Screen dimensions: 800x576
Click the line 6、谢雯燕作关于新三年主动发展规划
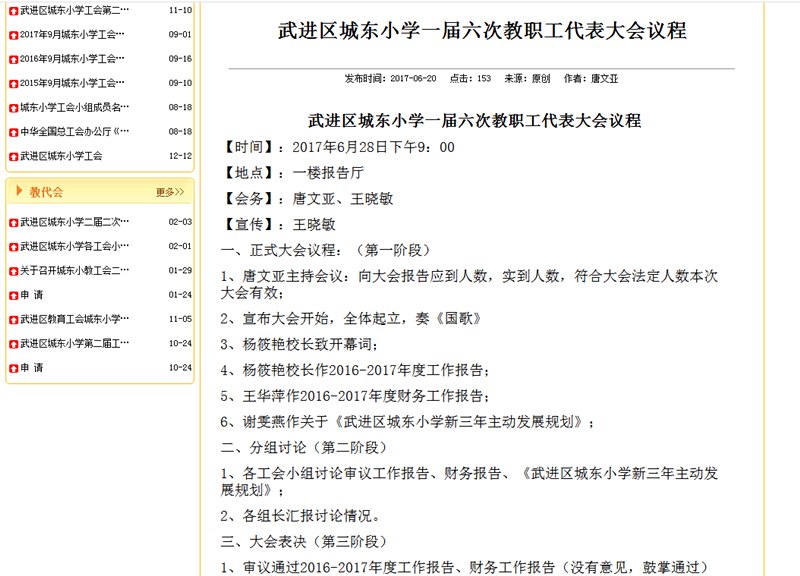407,421
